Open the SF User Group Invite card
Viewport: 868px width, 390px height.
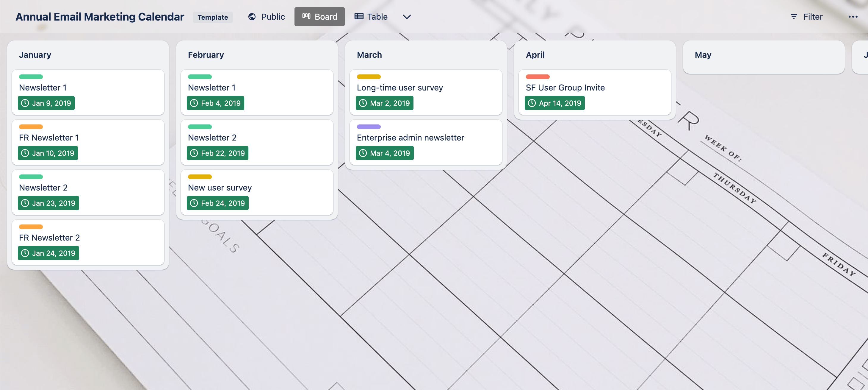pos(565,88)
